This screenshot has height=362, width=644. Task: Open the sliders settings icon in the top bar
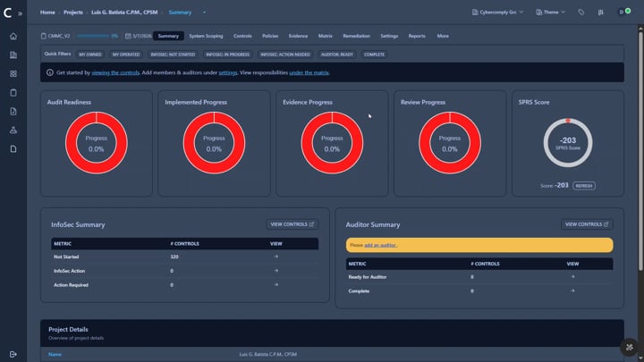[x=600, y=13]
